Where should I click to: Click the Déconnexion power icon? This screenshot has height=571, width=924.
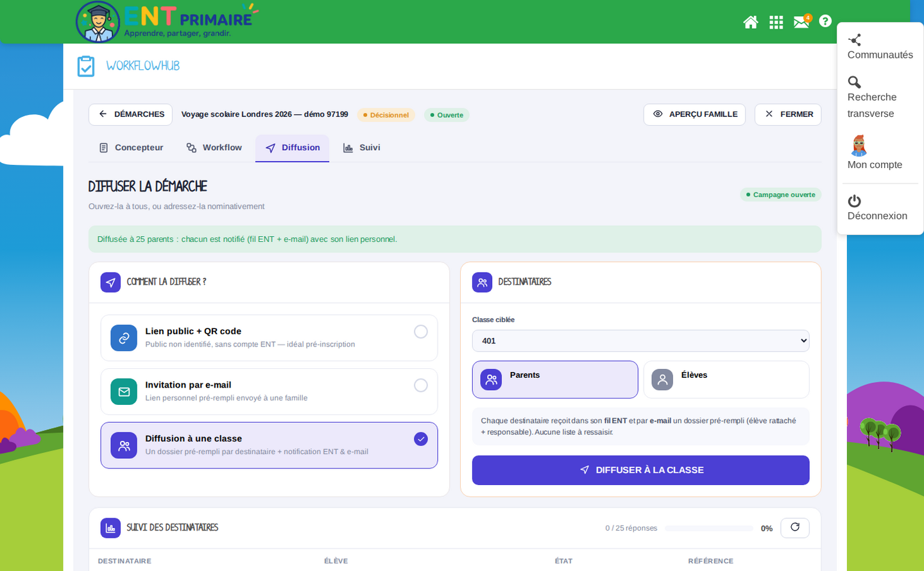855,201
